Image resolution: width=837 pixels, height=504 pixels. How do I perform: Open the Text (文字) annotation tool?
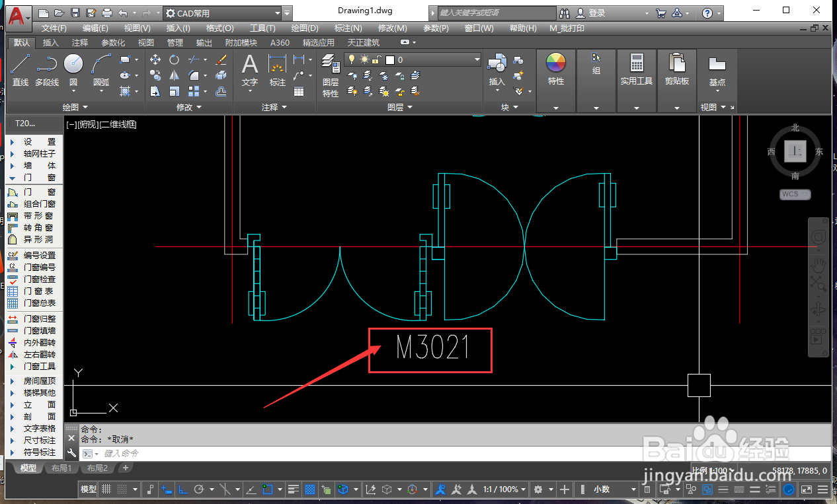[250, 71]
